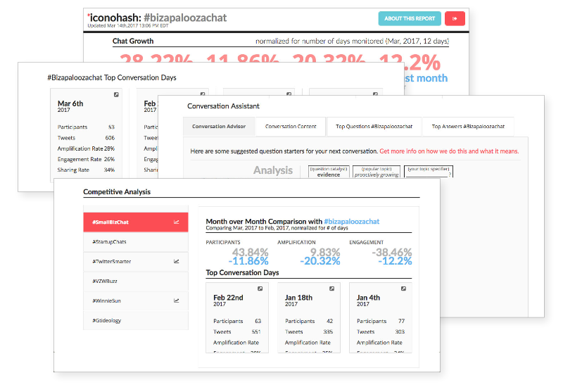
Task: Click the chart icon beside #TwitterSmarter
Action: tap(176, 261)
